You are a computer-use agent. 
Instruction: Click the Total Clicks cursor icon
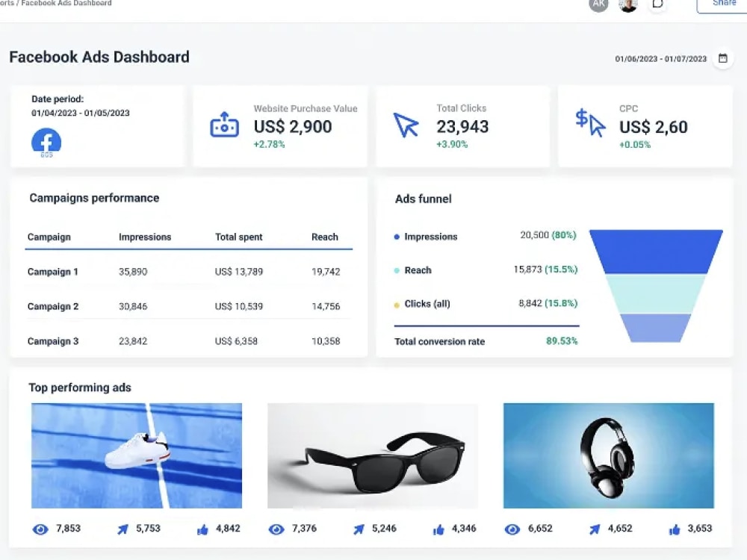tap(406, 125)
